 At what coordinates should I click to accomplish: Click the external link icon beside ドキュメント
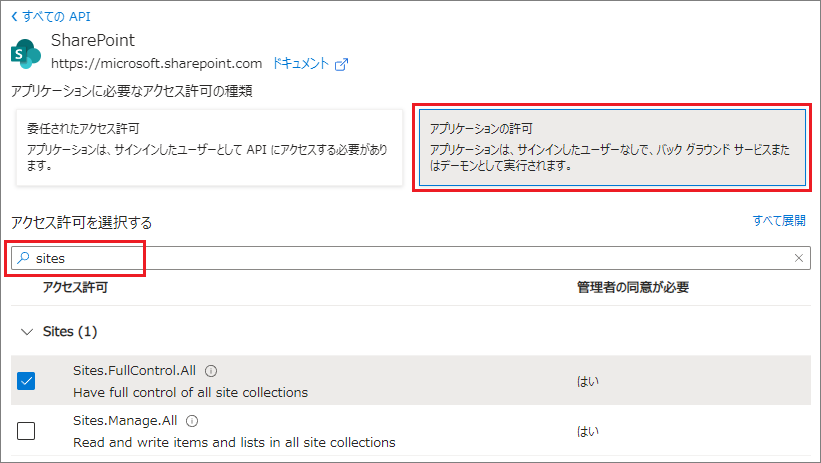click(342, 64)
